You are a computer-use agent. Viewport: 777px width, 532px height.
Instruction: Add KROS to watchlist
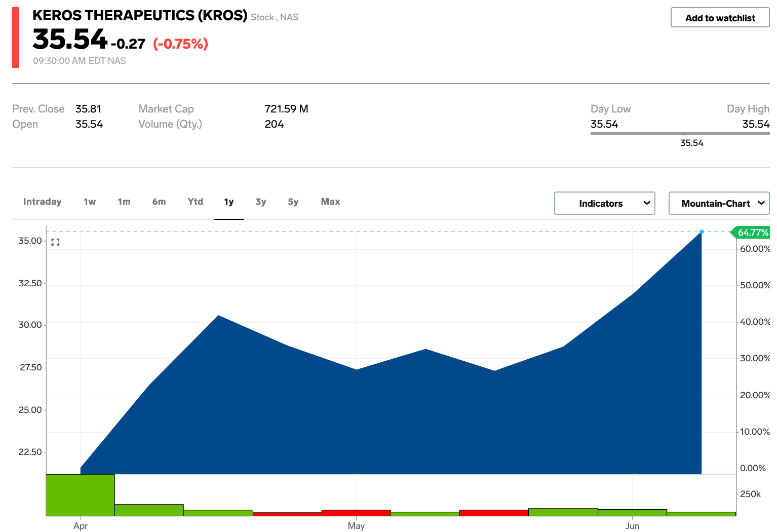point(720,18)
